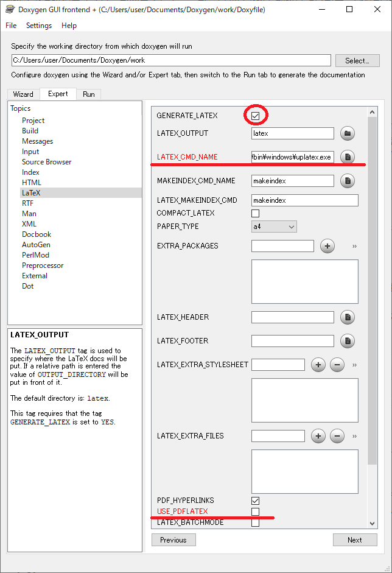The height and width of the screenshot is (573, 392).
Task: Uncheck the GENERATE_LATEX checkbox
Action: tap(256, 116)
